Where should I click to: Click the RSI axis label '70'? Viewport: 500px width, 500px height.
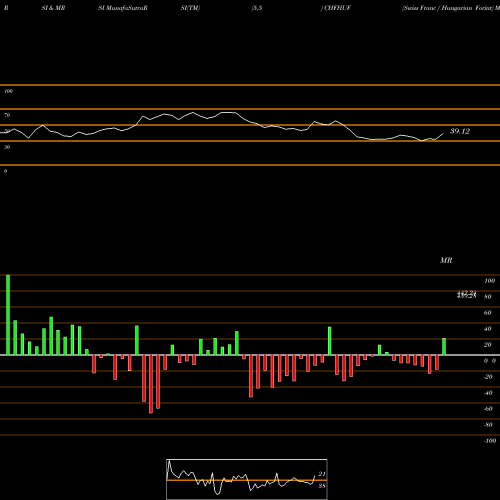pos(7,115)
